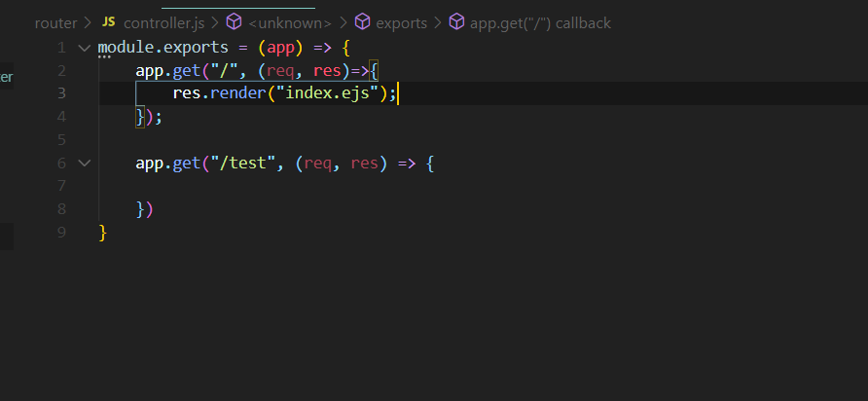Image resolution: width=868 pixels, height=401 pixels.
Task: Click the closing }) on line 8
Action: [x=144, y=209]
